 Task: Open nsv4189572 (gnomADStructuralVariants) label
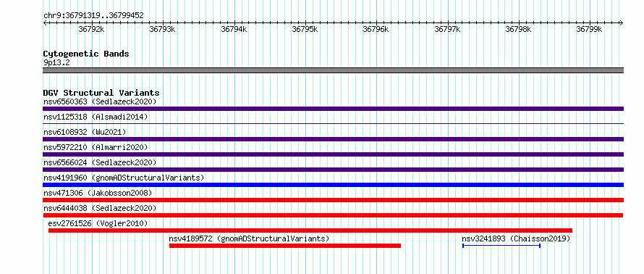pyautogui.click(x=249, y=238)
